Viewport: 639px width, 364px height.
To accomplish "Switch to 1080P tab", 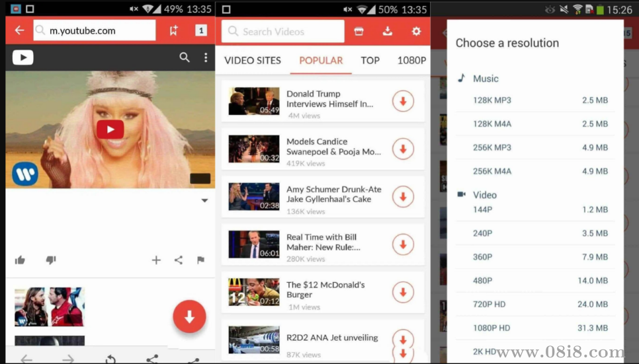I will point(411,60).
